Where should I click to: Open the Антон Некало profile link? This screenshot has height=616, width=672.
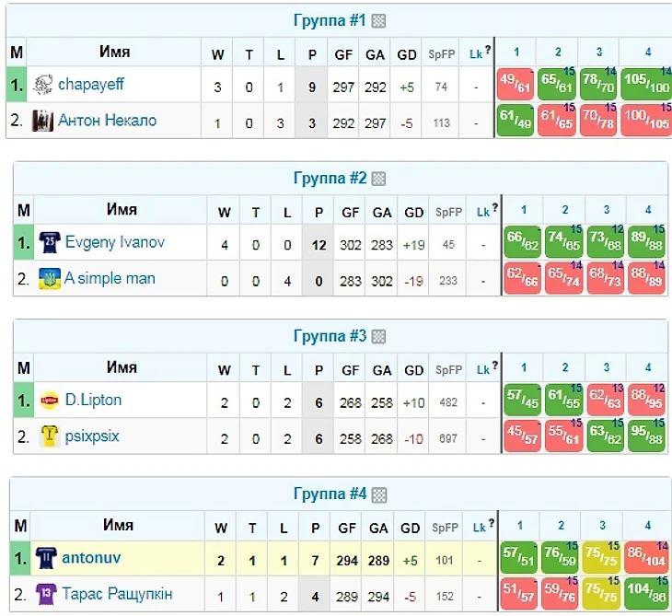[107, 121]
